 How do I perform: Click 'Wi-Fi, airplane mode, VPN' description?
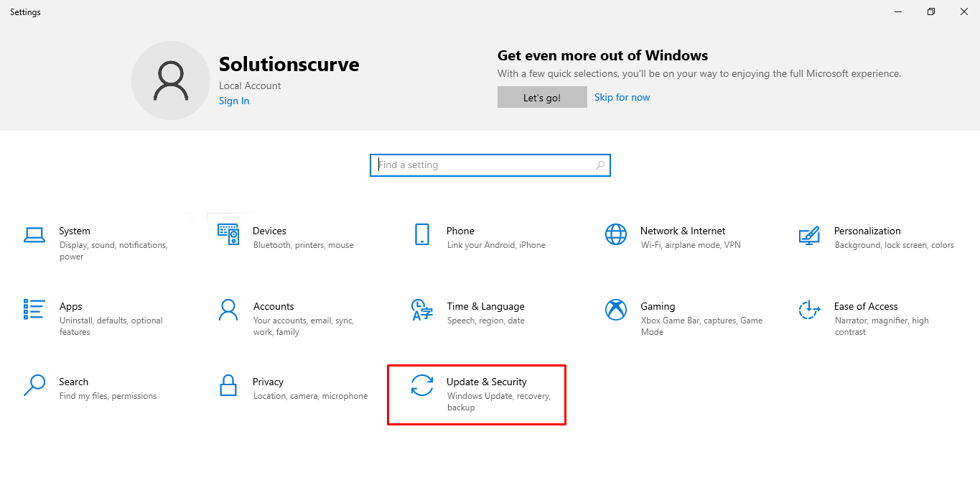691,245
